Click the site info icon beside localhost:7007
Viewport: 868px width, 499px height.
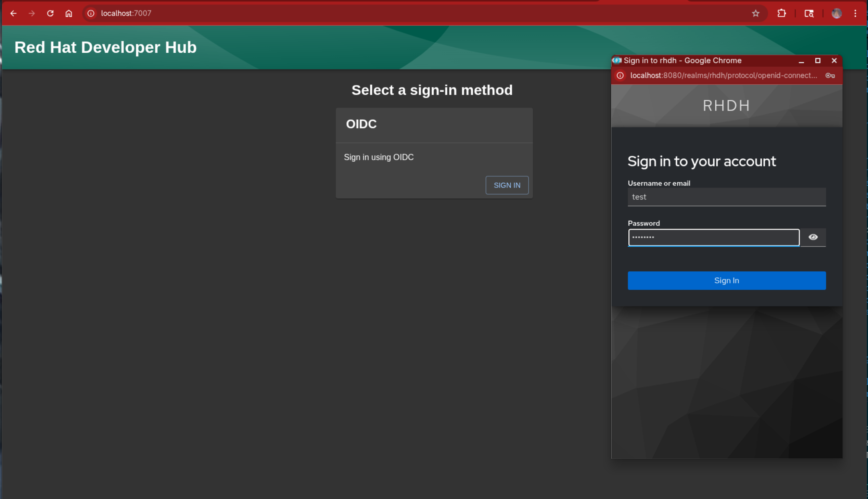(x=91, y=13)
